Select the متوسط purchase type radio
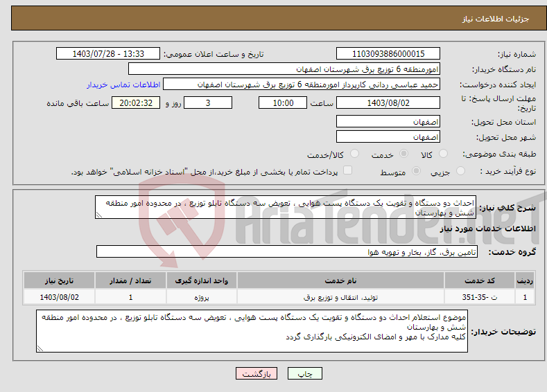 click(416, 171)
